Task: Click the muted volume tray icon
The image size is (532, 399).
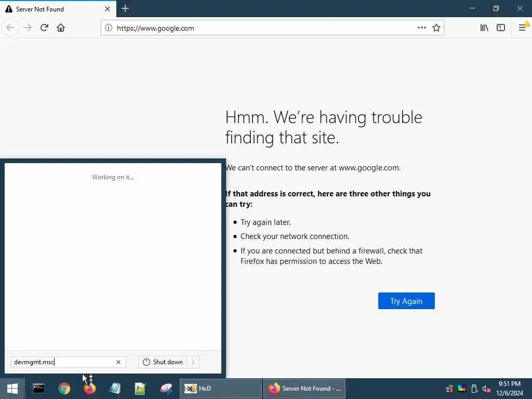Action: [486, 389]
